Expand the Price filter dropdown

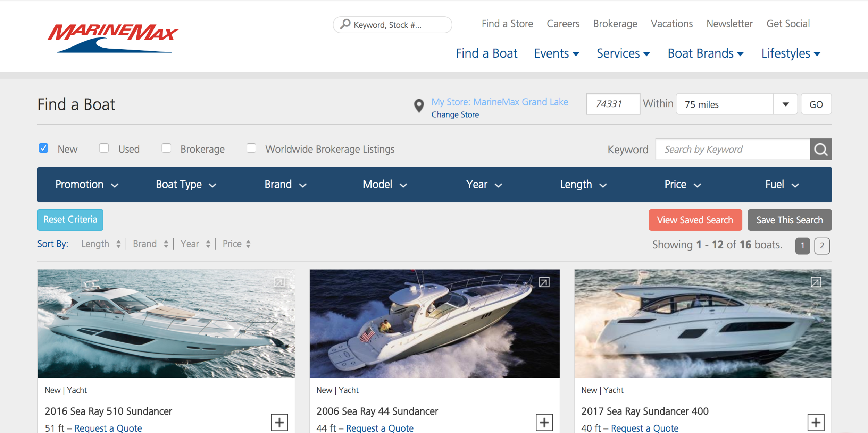683,185
